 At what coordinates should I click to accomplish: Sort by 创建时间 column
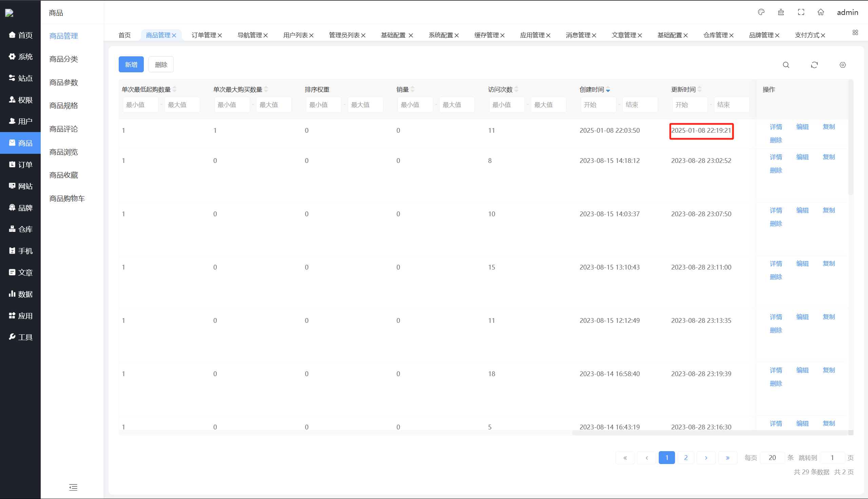[x=608, y=90]
